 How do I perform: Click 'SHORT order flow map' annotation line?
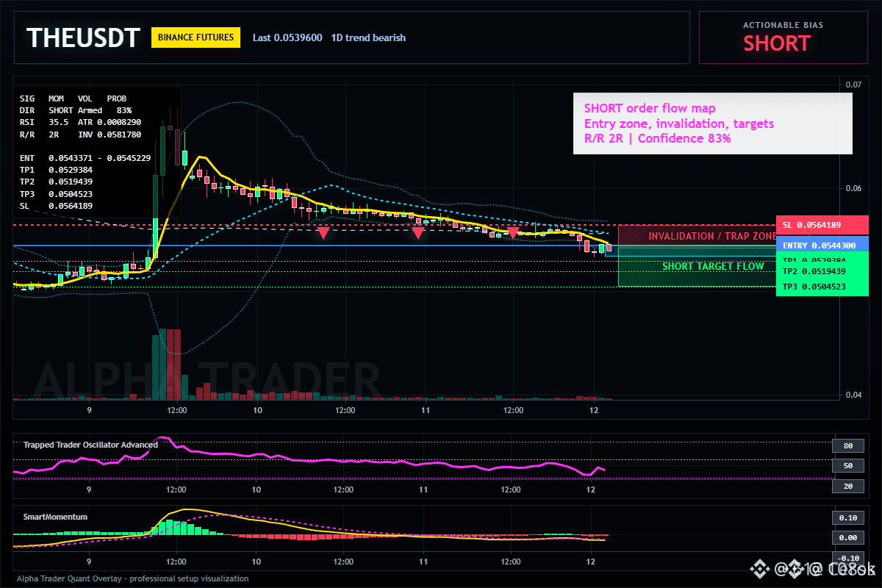pyautogui.click(x=650, y=109)
